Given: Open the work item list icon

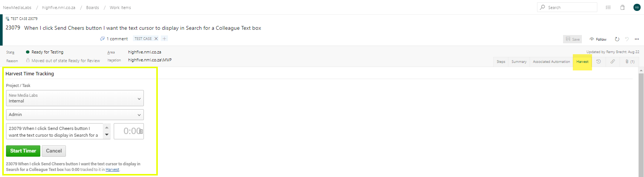Looking at the screenshot, I should 608,8.
